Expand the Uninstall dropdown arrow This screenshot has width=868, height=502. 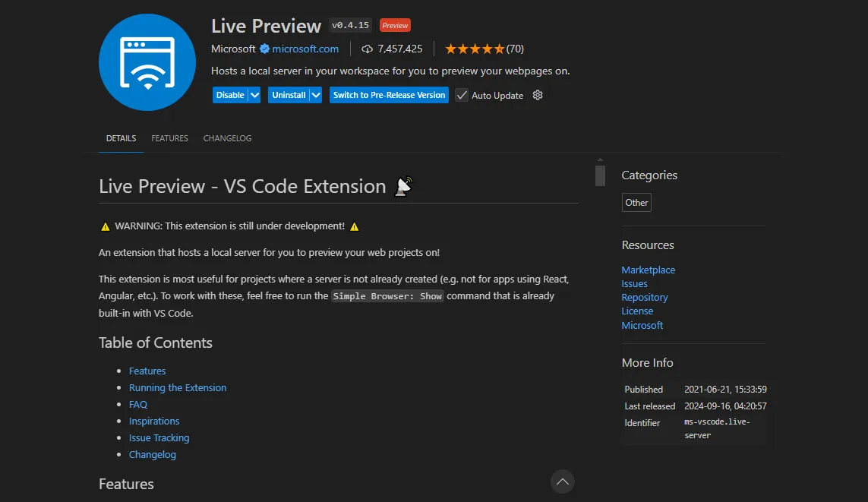(316, 95)
